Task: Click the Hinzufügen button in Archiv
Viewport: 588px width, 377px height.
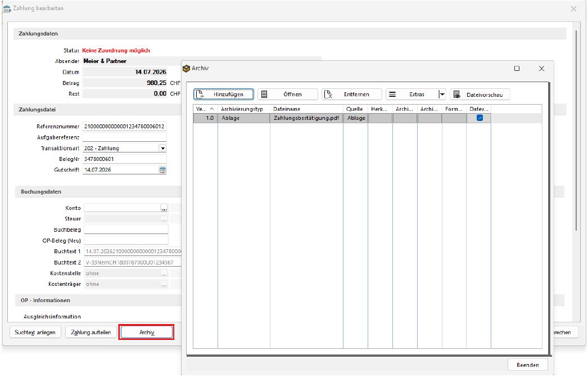Action: (x=224, y=95)
